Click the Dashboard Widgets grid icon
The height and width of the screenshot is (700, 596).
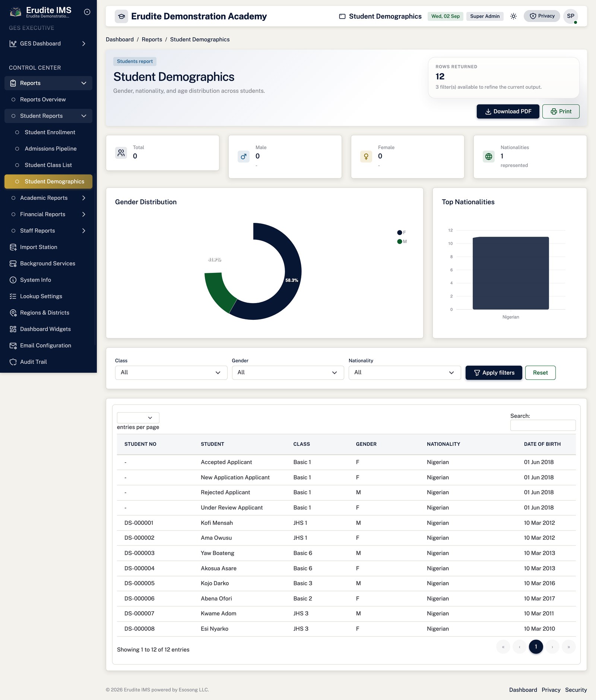coord(13,329)
